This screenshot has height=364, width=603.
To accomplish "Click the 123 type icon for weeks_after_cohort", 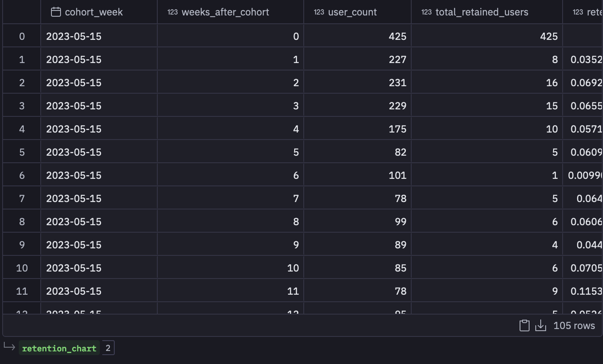I will click(172, 12).
